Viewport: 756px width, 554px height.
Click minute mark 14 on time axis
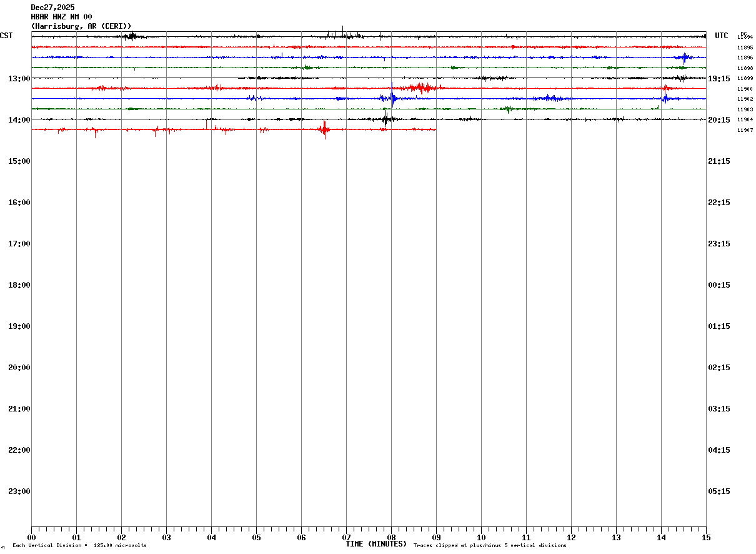click(x=661, y=538)
